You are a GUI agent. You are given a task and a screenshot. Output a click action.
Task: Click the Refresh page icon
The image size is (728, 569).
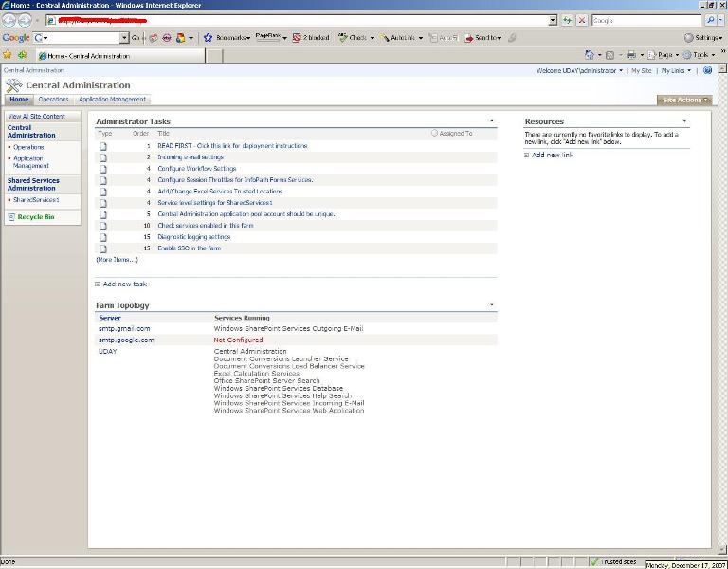[x=568, y=21]
